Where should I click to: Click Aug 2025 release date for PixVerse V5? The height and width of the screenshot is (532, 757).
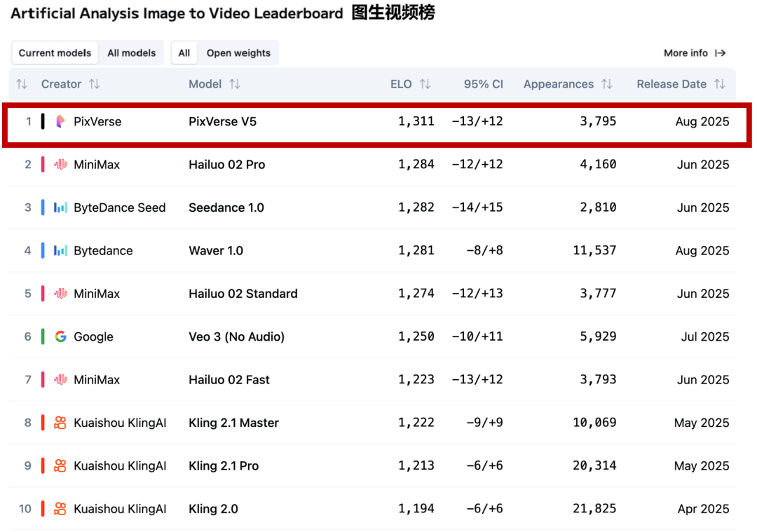702,122
